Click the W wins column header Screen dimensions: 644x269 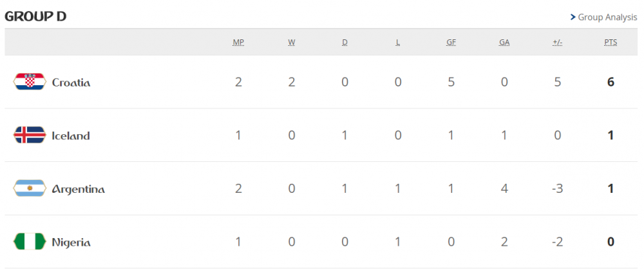[292, 43]
